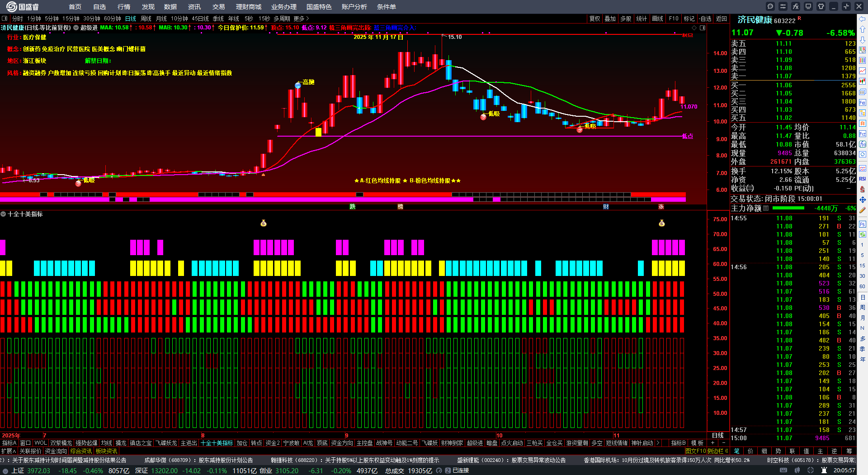Open the 行情 menu

point(124,7)
